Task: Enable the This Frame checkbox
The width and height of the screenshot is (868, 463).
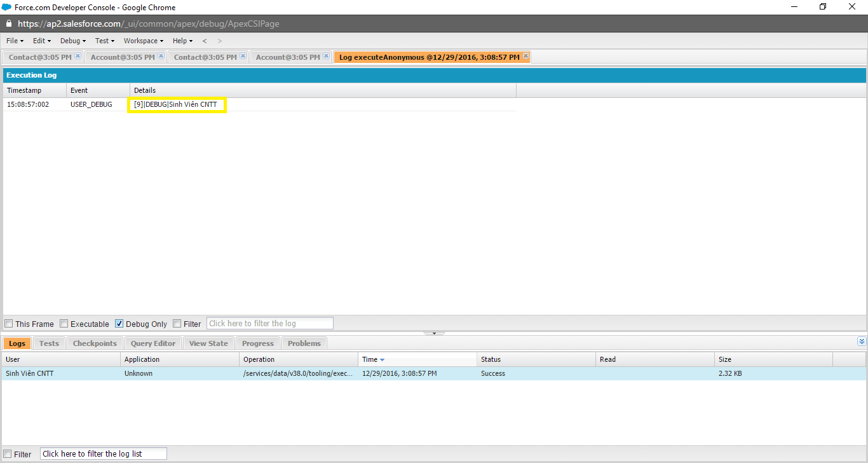Action: [x=9, y=323]
